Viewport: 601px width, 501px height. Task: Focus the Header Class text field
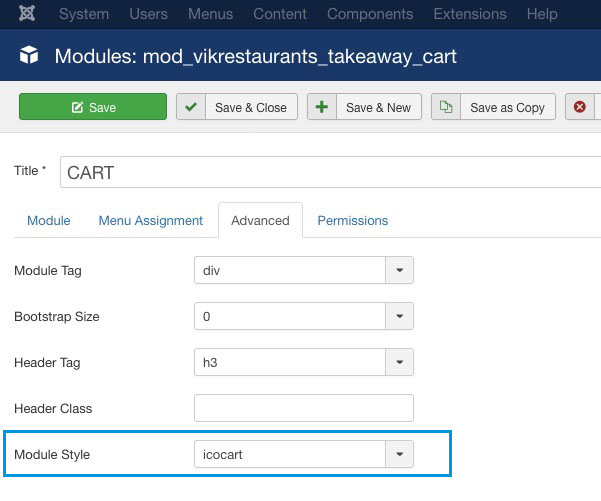click(x=303, y=408)
